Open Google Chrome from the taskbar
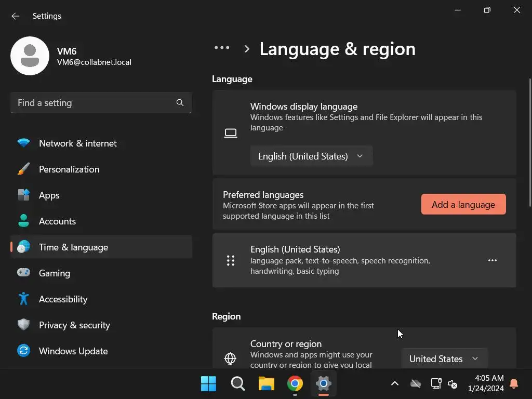The image size is (532, 399). (x=295, y=384)
